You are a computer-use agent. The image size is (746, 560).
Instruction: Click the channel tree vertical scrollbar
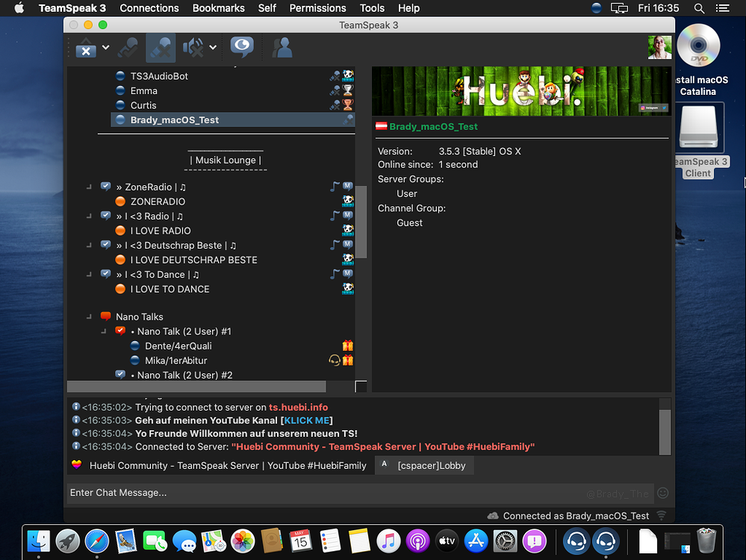click(361, 221)
